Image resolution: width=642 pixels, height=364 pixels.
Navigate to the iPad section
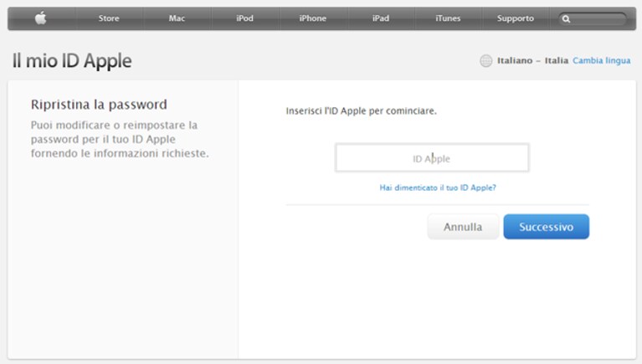(x=380, y=18)
